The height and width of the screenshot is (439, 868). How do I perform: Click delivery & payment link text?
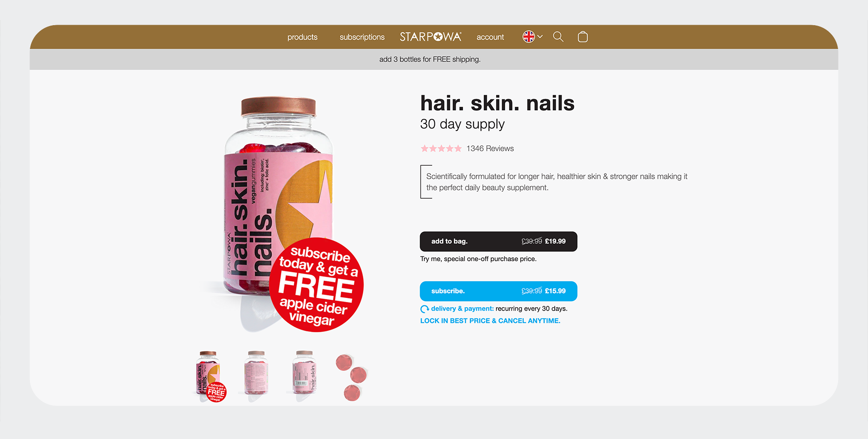tap(462, 309)
